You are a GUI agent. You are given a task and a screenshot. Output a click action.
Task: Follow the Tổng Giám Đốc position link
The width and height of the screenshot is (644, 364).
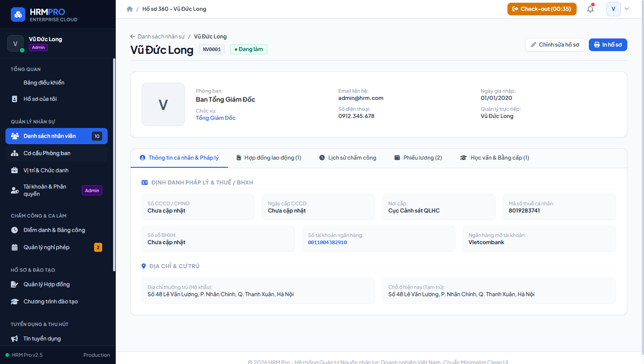[216, 118]
